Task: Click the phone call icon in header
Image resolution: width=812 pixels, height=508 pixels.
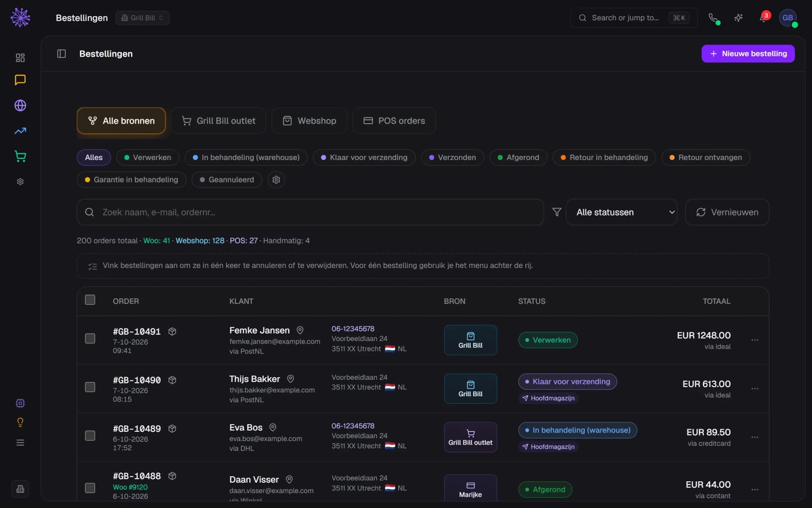Action: pyautogui.click(x=713, y=18)
